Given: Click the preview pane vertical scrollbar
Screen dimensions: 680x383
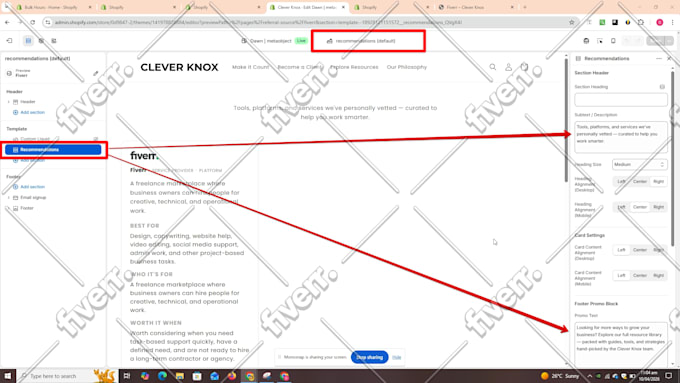Looking at the screenshot, I should [566, 121].
